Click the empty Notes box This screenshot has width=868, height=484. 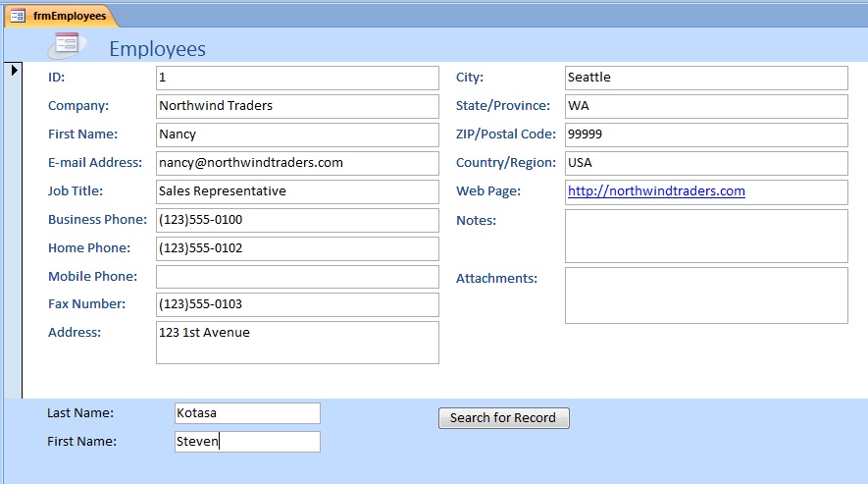(706, 236)
